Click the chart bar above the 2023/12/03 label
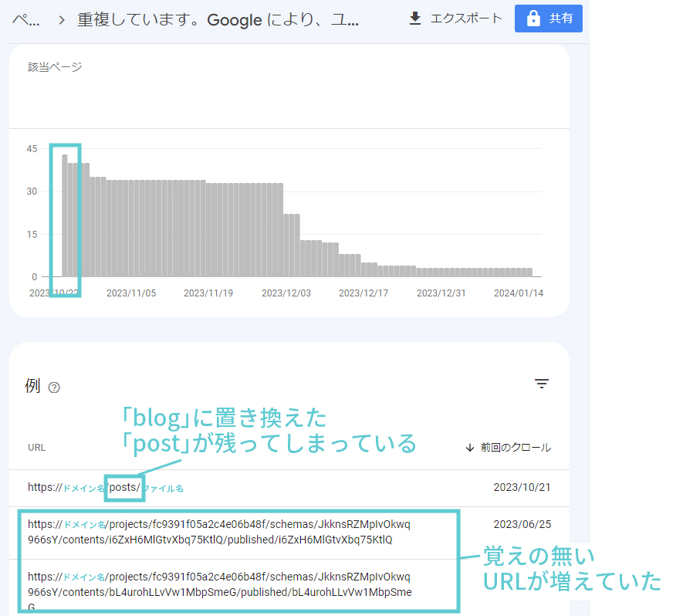683x616 pixels. [x=286, y=245]
